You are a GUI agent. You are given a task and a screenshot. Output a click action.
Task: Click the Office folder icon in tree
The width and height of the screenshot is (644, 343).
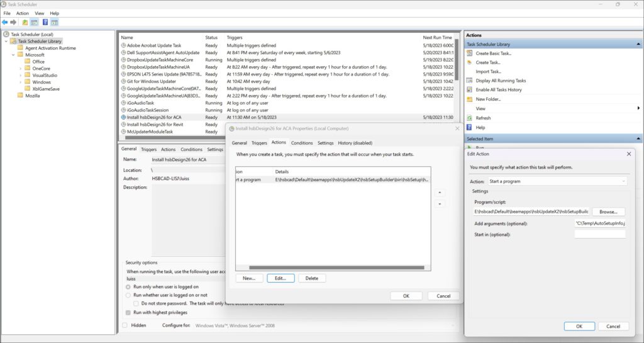[x=28, y=62]
